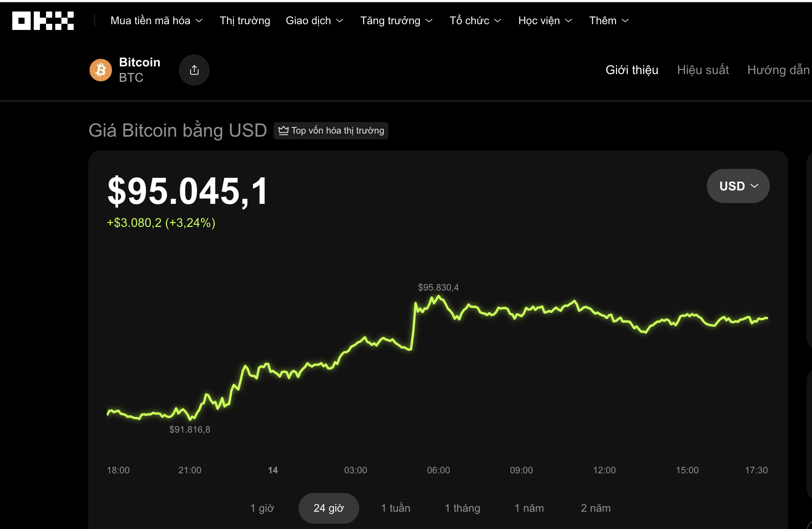Open the USD currency dropdown
812x529 pixels.
click(738, 186)
